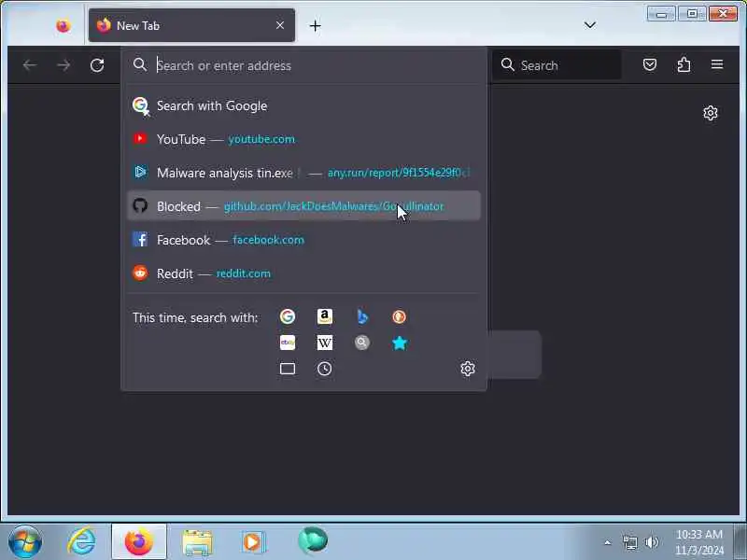Show hidden tray icons arrow
The width and height of the screenshot is (747, 560).
pyautogui.click(x=608, y=542)
